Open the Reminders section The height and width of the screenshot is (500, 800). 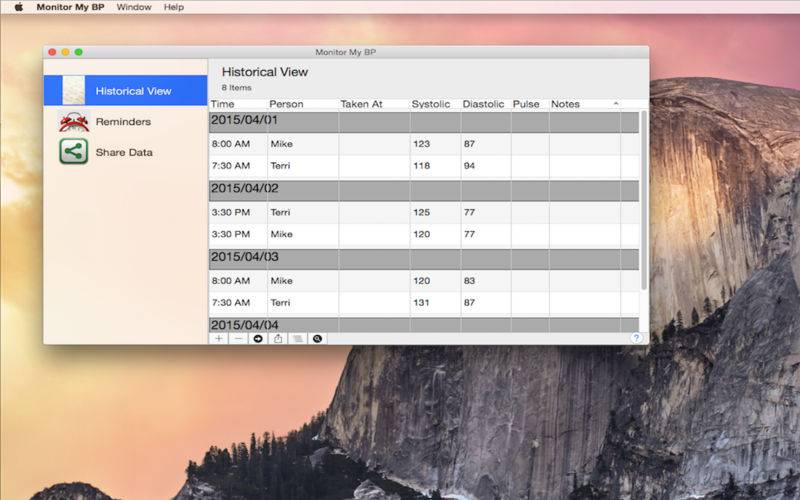coord(126,121)
